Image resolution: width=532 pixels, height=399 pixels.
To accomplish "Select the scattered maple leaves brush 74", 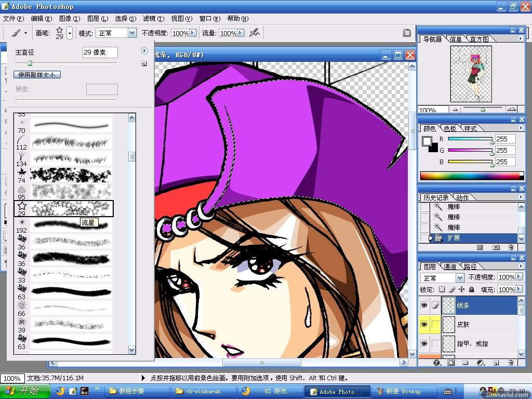I will [x=63, y=176].
